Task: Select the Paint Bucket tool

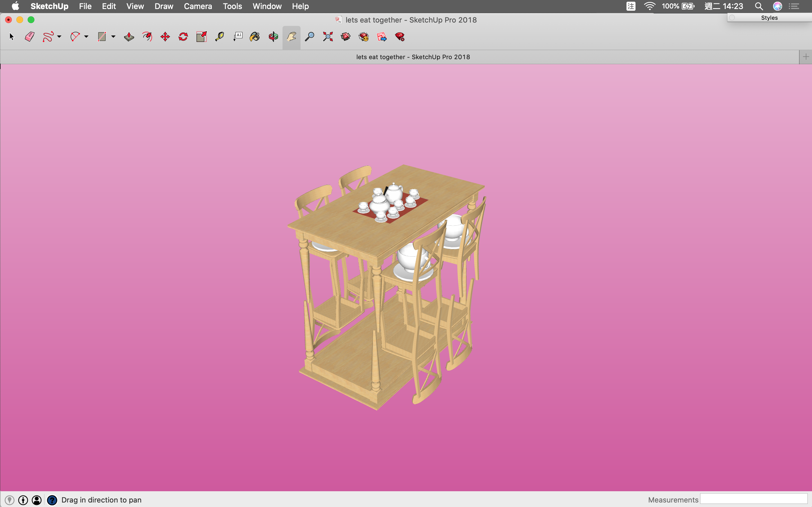Action: point(255,37)
